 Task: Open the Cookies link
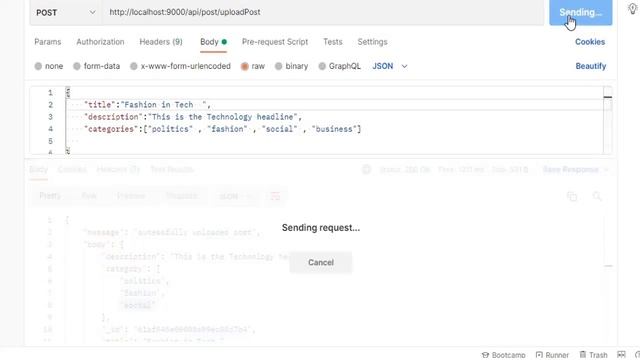(x=590, y=42)
